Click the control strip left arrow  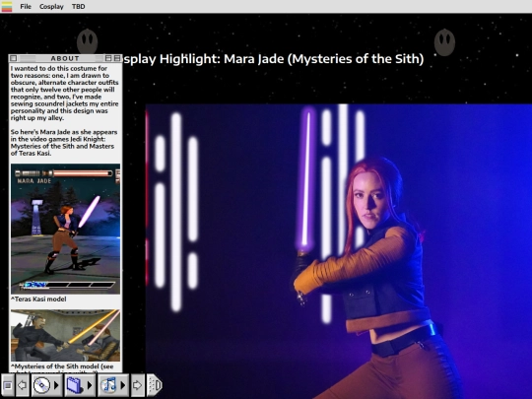click(x=23, y=385)
